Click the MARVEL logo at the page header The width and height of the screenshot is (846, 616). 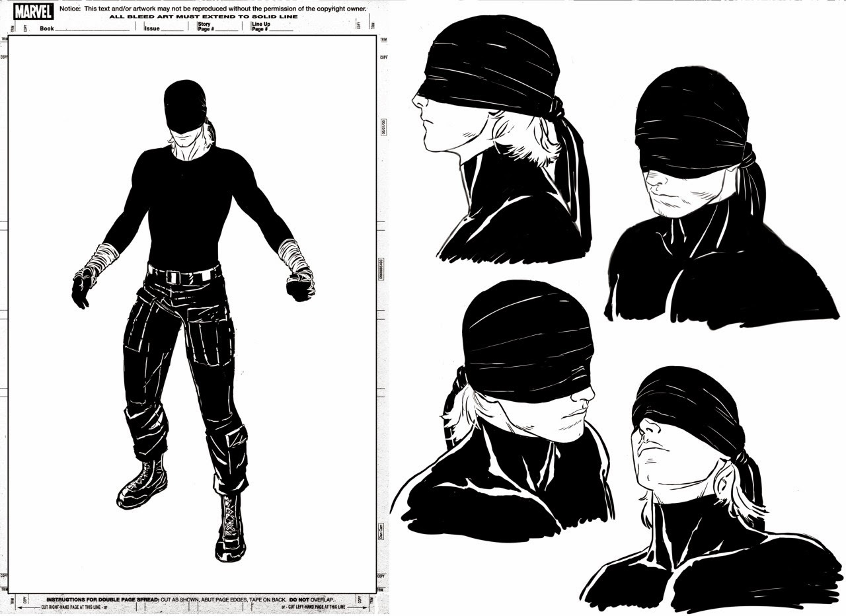34,11
